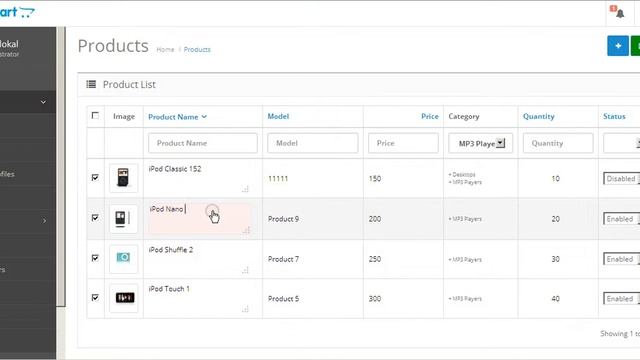Viewport: 640px width, 360px height.
Task: Click price value 250
Action: 375,259
